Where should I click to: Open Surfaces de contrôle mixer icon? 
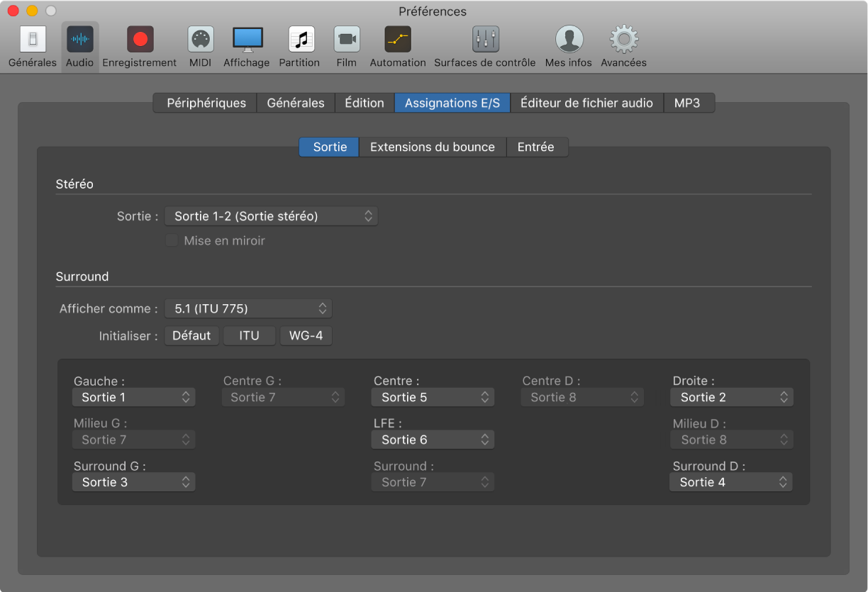click(x=485, y=39)
